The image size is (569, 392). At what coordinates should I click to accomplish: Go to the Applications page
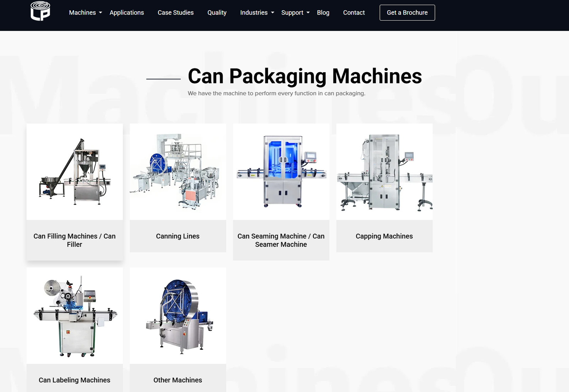[x=127, y=12]
